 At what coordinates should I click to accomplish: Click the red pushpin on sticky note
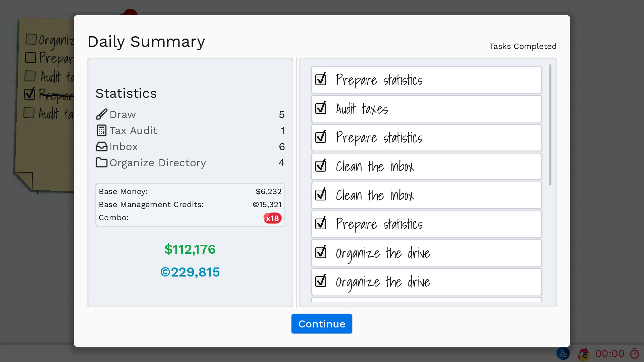(x=129, y=12)
